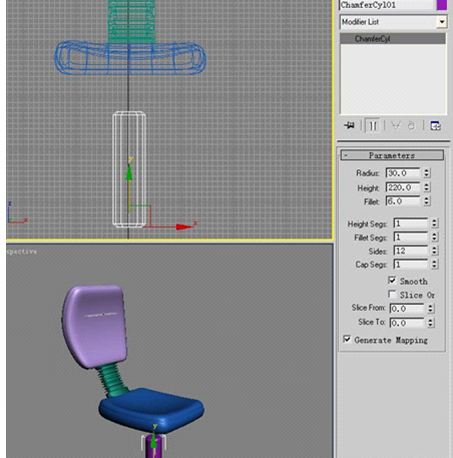Collapse the Parameters rollout
Screen dimensions: 453x458
[x=392, y=155]
